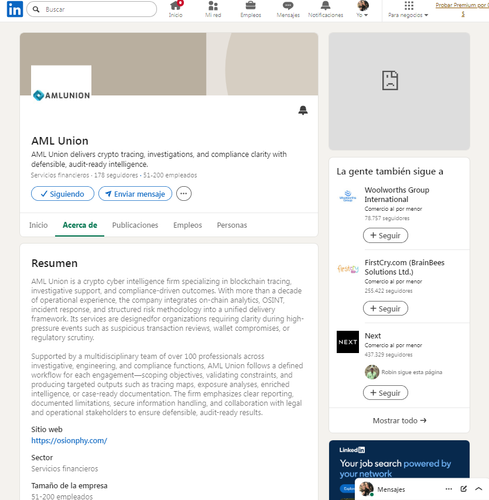This screenshot has height=500, width=489.
Task: Follow Woolworths Group International
Action: (385, 236)
